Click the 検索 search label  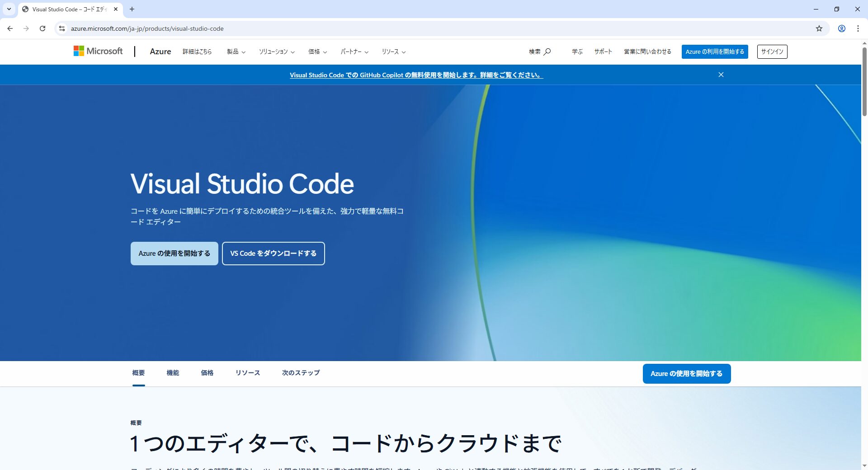(535, 52)
